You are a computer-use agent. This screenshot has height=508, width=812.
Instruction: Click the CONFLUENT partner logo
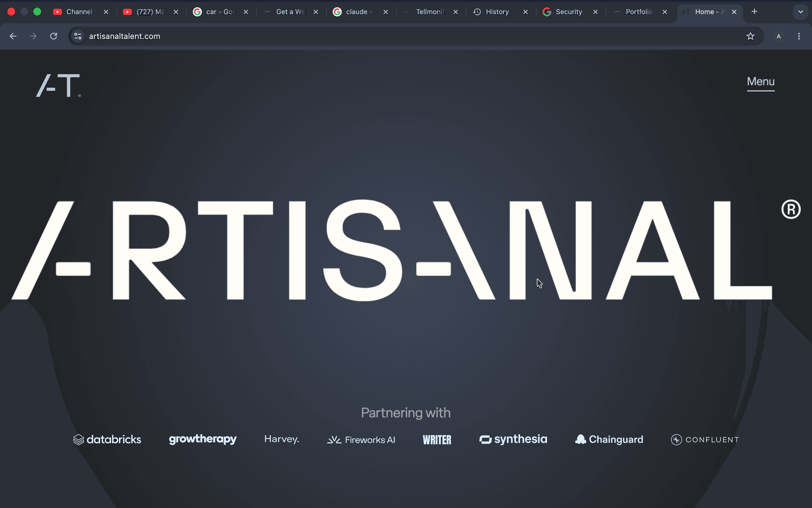click(x=705, y=440)
